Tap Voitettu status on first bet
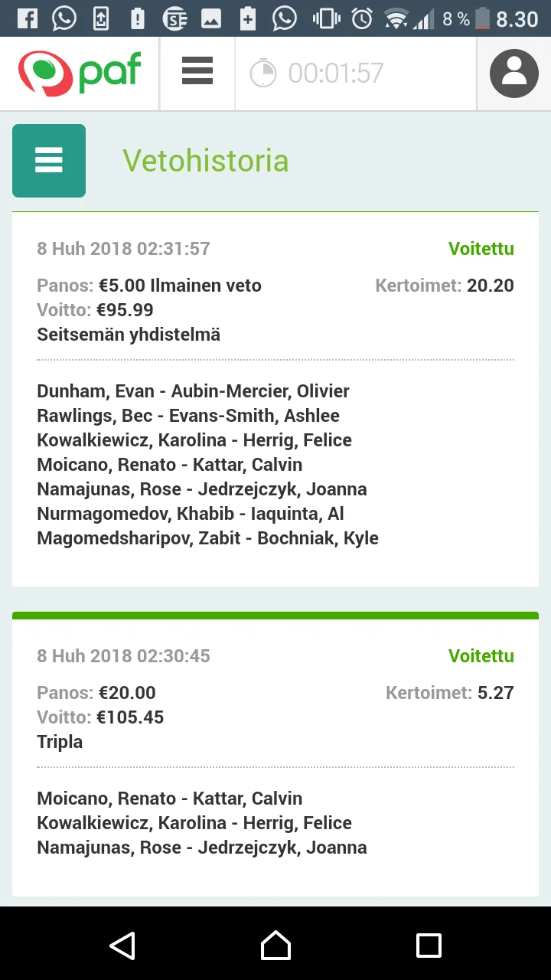This screenshot has height=980, width=551. [x=481, y=249]
